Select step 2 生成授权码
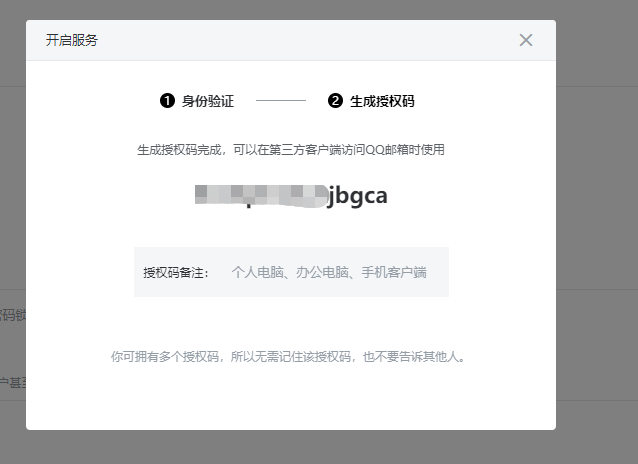The image size is (638, 464). 371,101
